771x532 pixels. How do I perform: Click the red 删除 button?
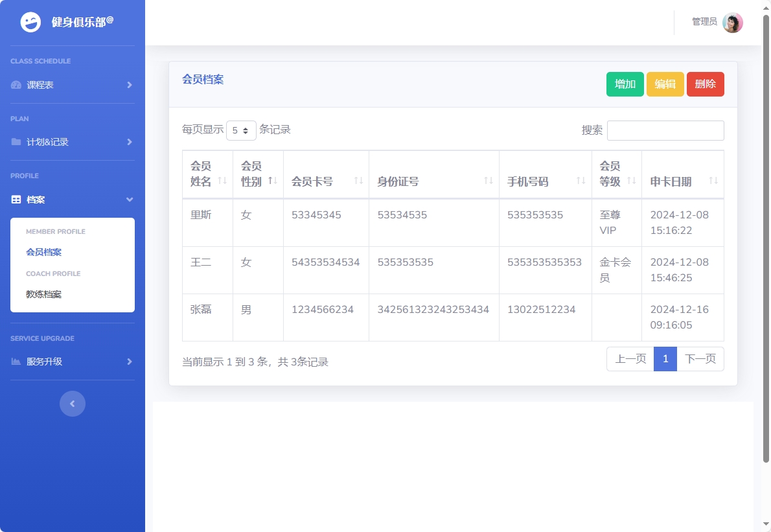(x=705, y=84)
